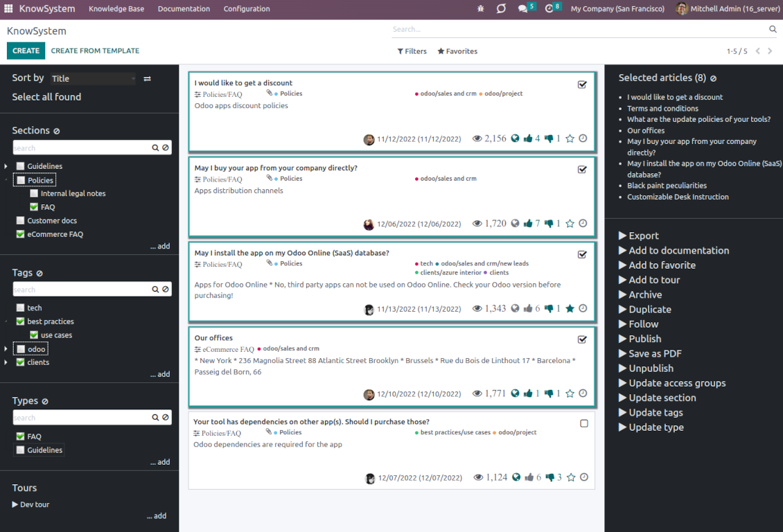Image resolution: width=783 pixels, height=532 pixels.
Task: Switch company via My Company (San Francisco)
Action: [617, 8]
